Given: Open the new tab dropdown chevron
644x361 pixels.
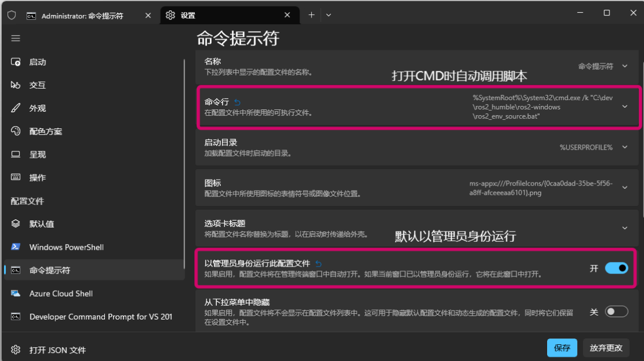Looking at the screenshot, I should tap(328, 14).
